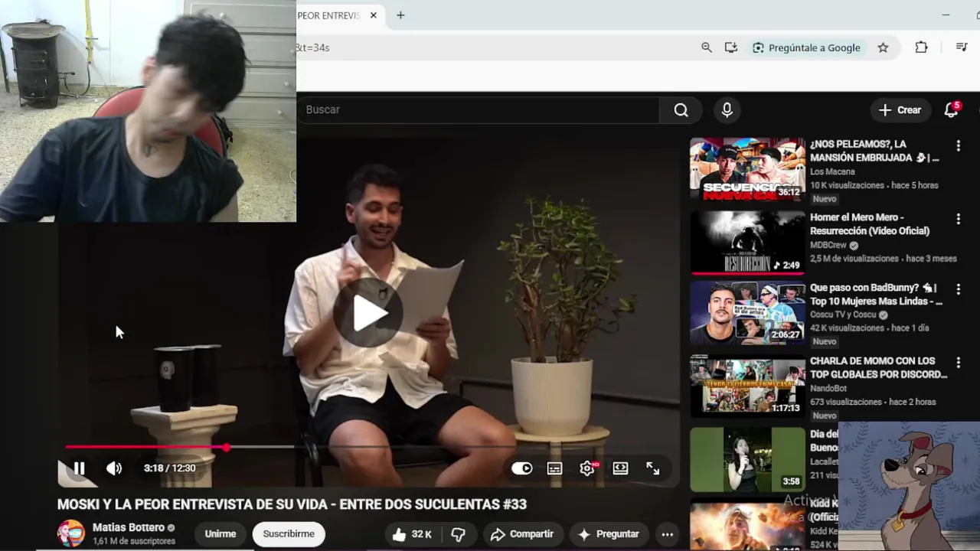Bookmark this page with the star icon
Image resolution: width=980 pixels, height=551 pixels.
point(883,47)
